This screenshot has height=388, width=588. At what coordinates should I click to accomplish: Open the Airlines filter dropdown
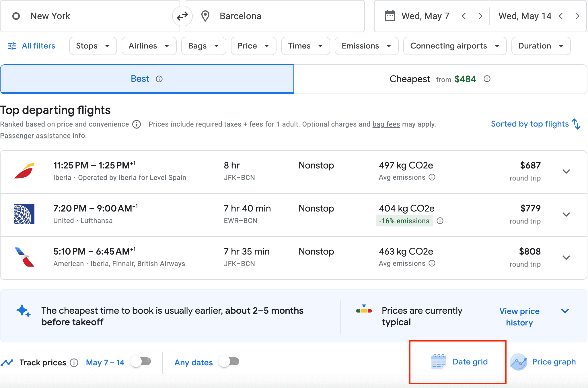tap(149, 46)
